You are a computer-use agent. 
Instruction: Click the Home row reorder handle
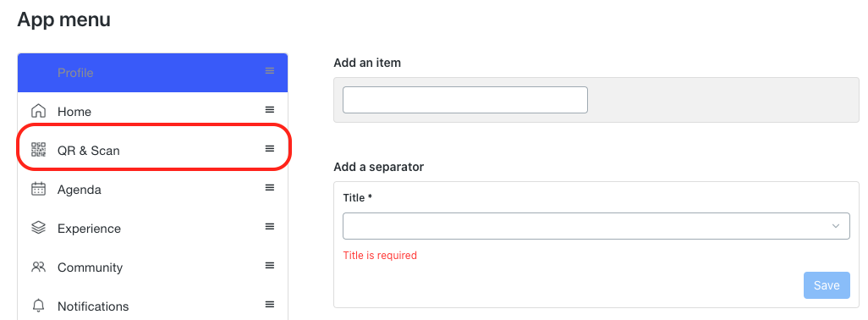pyautogui.click(x=270, y=109)
